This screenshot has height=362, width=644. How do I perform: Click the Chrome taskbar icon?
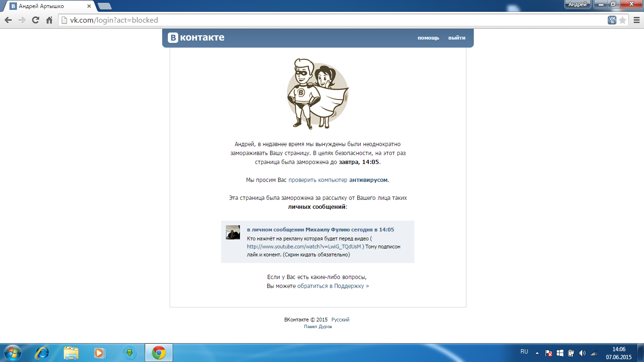tap(159, 353)
